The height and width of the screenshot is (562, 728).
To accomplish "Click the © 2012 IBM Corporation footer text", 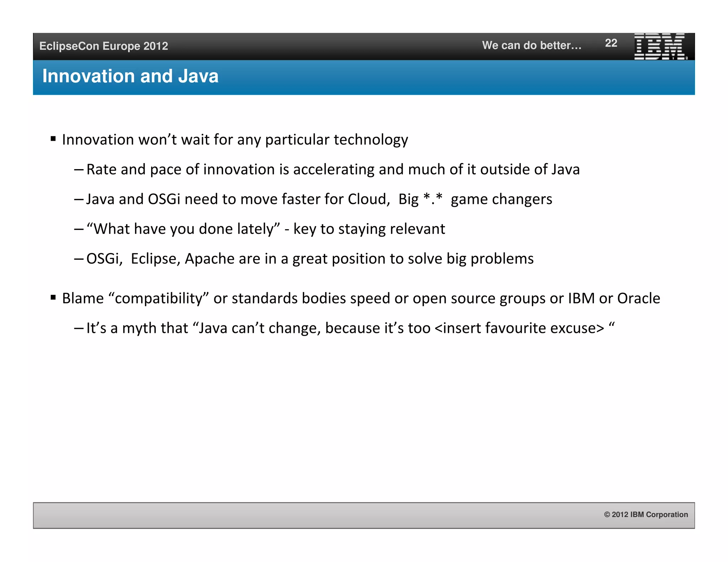I will 646,514.
